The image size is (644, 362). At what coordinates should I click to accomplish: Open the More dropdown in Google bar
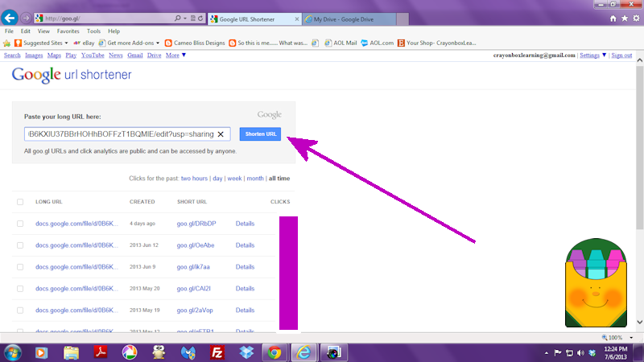pyautogui.click(x=175, y=55)
